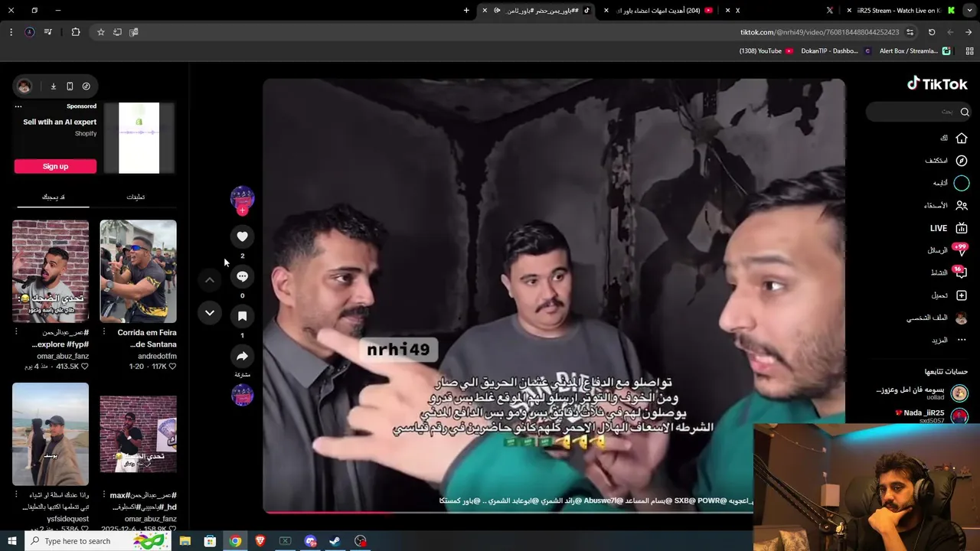
Task: Open the browser three-dot menu
Action: coord(11,32)
